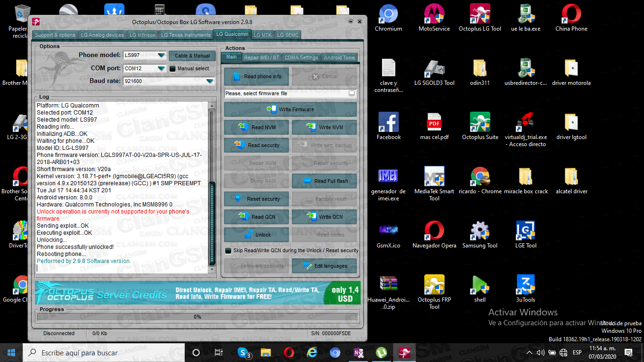Open the driver motorola folder
Image resolution: width=644 pixels, height=362 pixels.
(571, 73)
